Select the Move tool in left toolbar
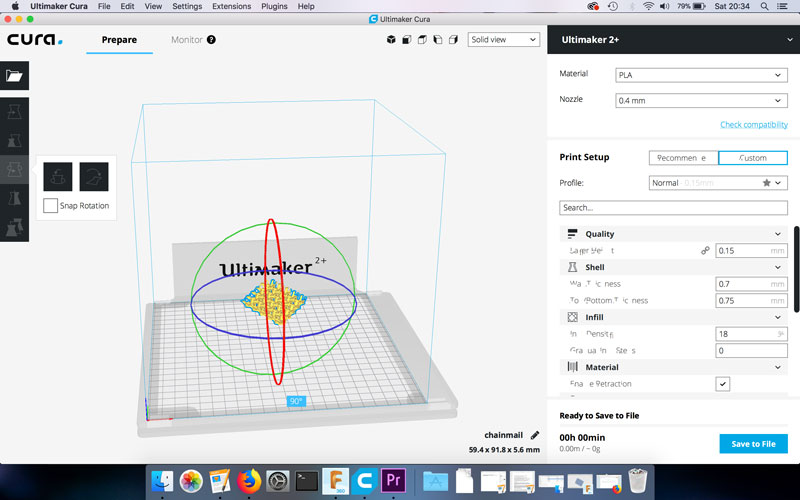The height and width of the screenshot is (500, 800). tap(14, 112)
